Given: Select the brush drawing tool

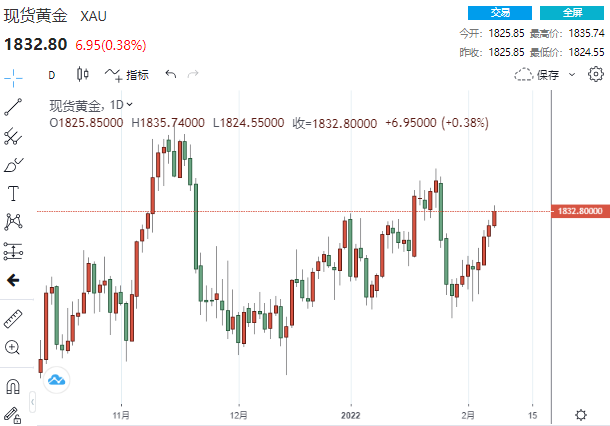Looking at the screenshot, I should coord(13,165).
